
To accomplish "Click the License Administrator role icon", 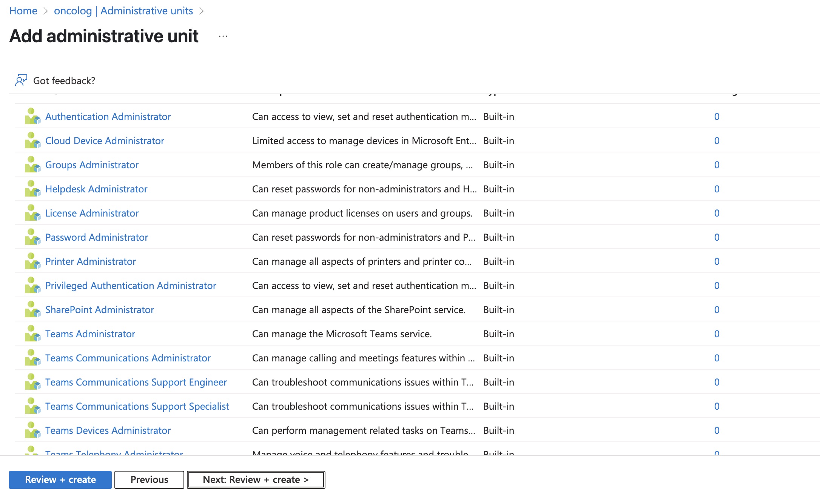I will coord(32,213).
